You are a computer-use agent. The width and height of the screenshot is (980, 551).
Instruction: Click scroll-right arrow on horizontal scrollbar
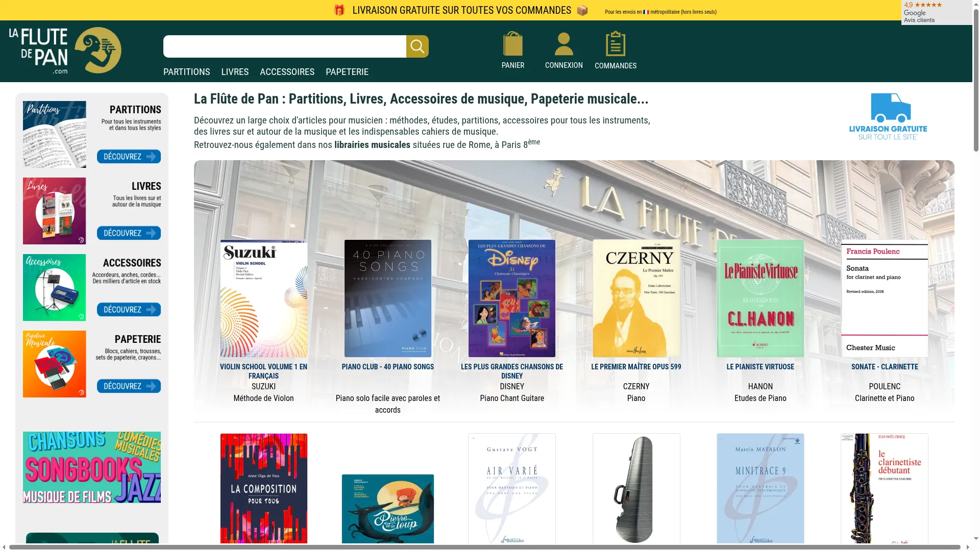coord(968,547)
